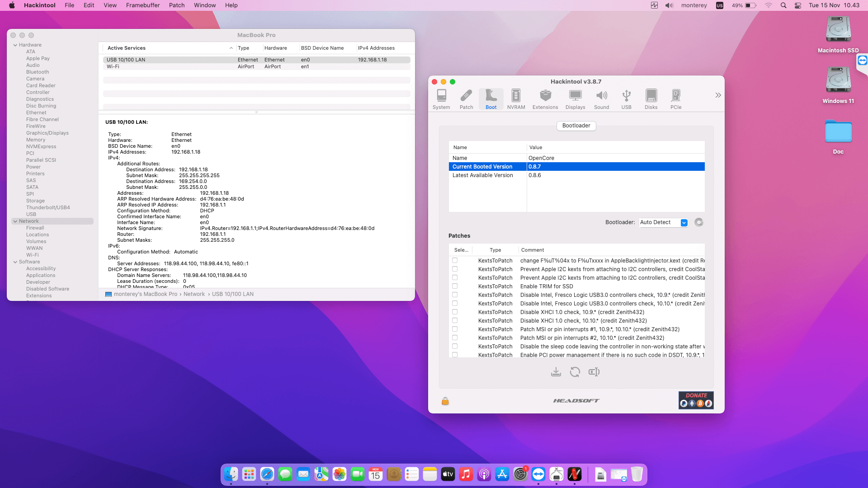868x488 pixels.
Task: Open the Bootloader Auto Detect dropdown
Action: (664, 222)
